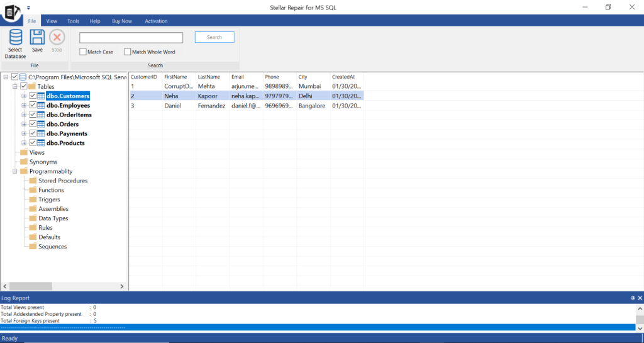This screenshot has height=343, width=644.
Task: Click the Sequences folder icon
Action: pyautogui.click(x=33, y=246)
